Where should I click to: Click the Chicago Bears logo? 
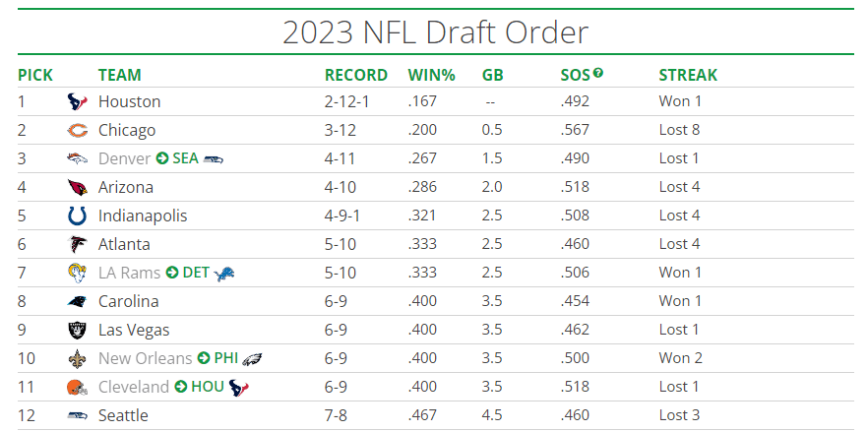77,130
